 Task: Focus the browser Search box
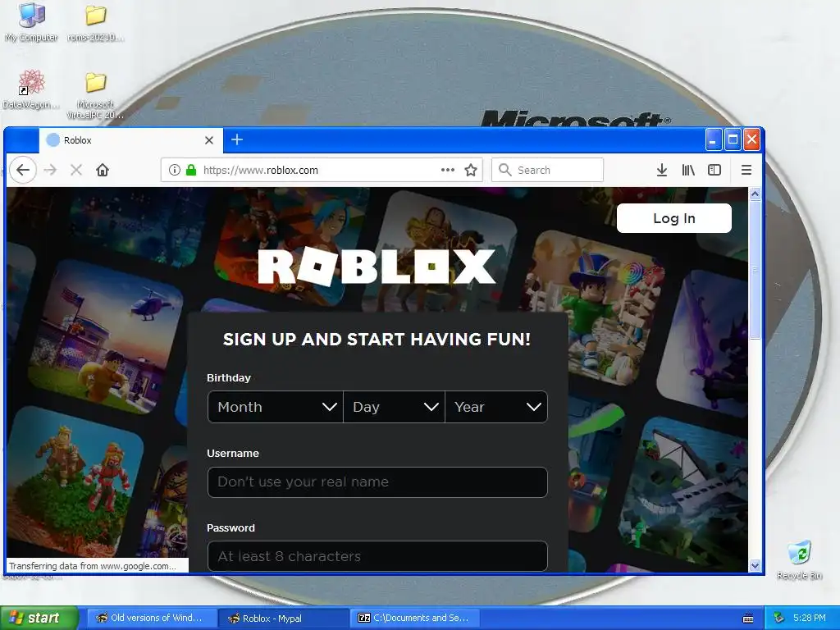click(547, 170)
